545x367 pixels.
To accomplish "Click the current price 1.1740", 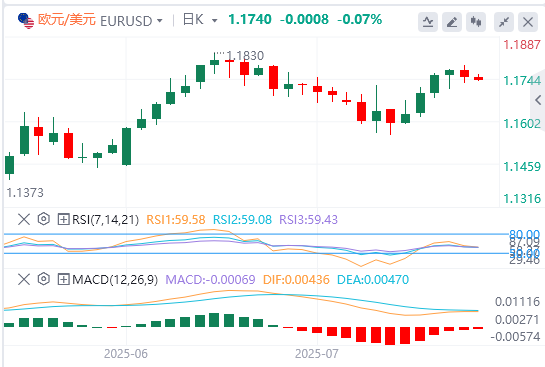I will pyautogui.click(x=250, y=19).
